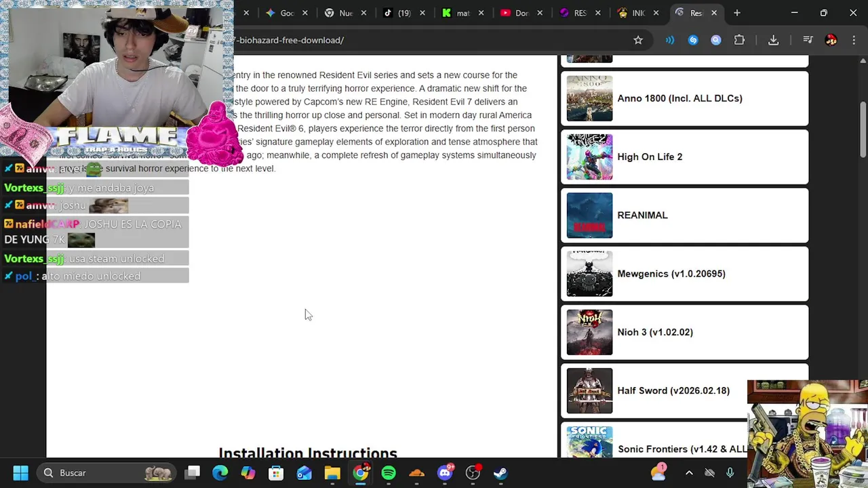This screenshot has width=868, height=488.
Task: Open the Cloudflare app on the taskbar
Action: coord(416,473)
